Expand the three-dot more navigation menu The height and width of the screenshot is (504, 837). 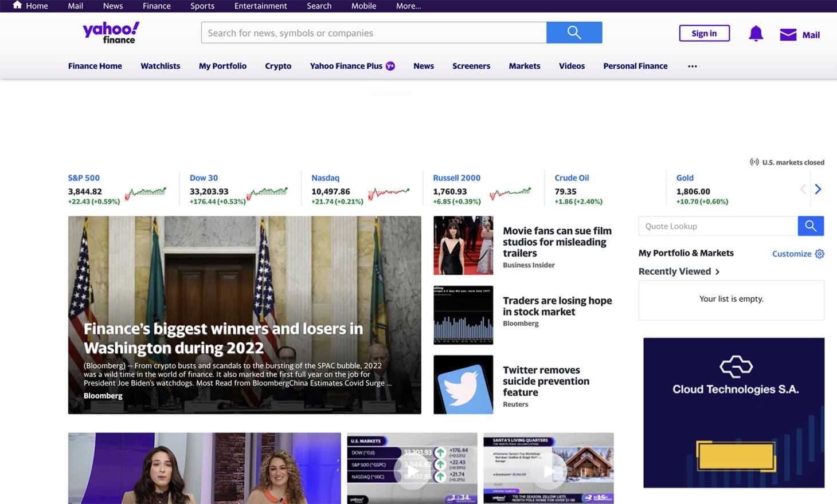(x=693, y=66)
